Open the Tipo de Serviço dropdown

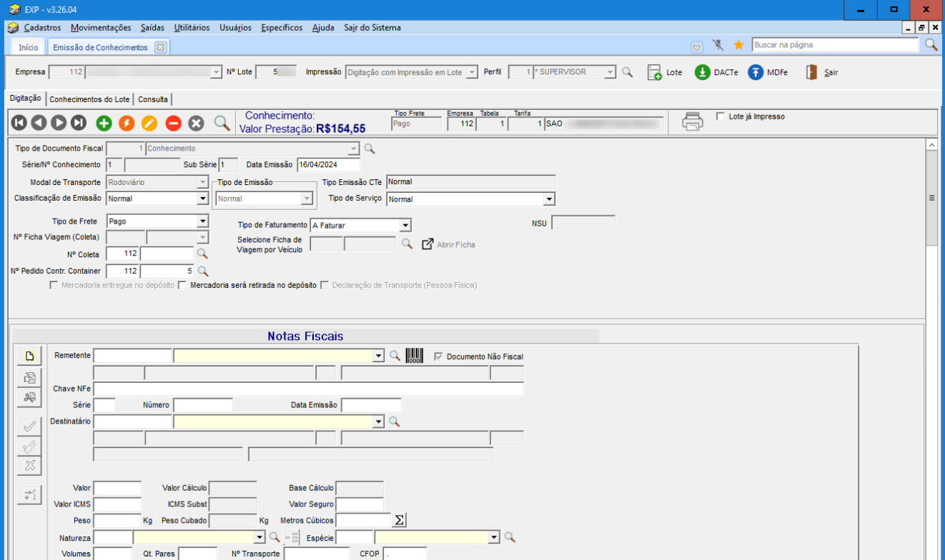point(549,199)
